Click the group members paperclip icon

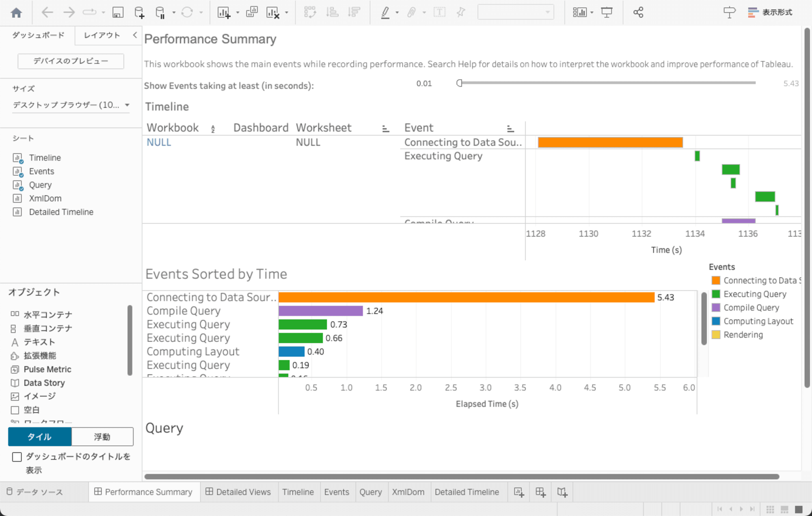point(412,13)
